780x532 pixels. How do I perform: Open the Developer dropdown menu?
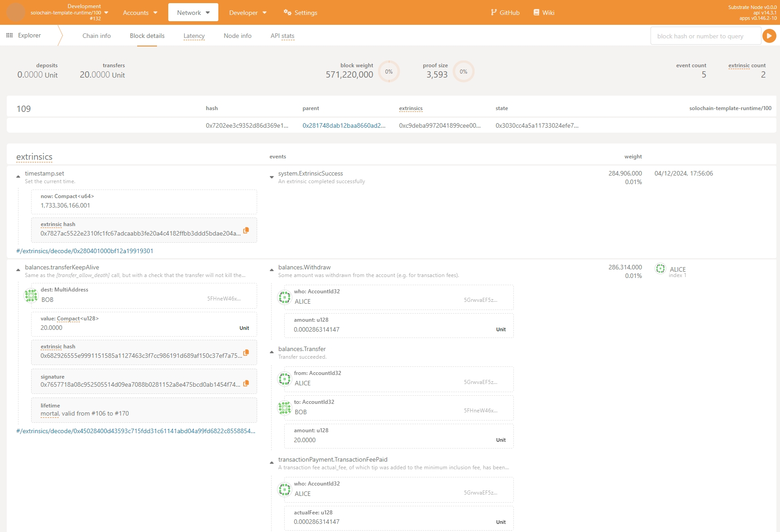(248, 13)
